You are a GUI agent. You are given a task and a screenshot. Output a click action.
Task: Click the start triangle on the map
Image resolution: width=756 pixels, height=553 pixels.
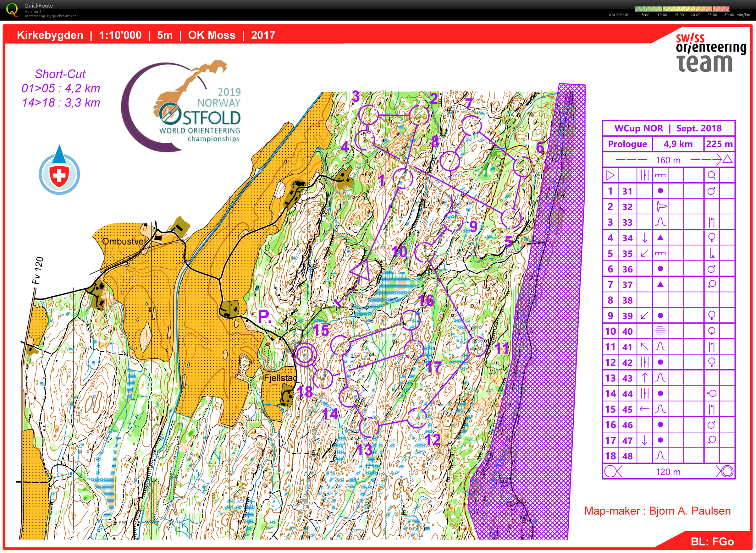[362, 270]
